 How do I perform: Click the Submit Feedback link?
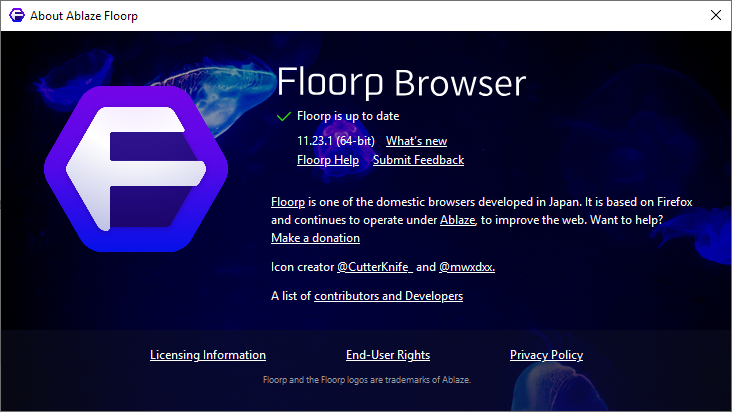[x=418, y=160]
